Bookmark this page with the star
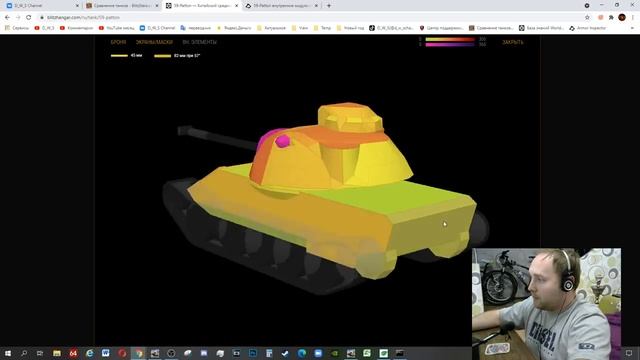640x360 pixels. click(x=587, y=18)
